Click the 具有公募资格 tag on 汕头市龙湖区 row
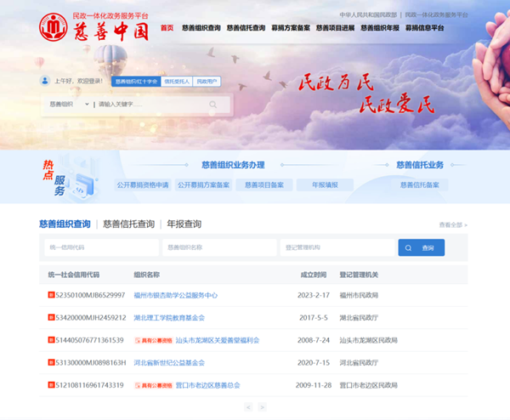Viewport: 510px width, 420px height. click(153, 340)
